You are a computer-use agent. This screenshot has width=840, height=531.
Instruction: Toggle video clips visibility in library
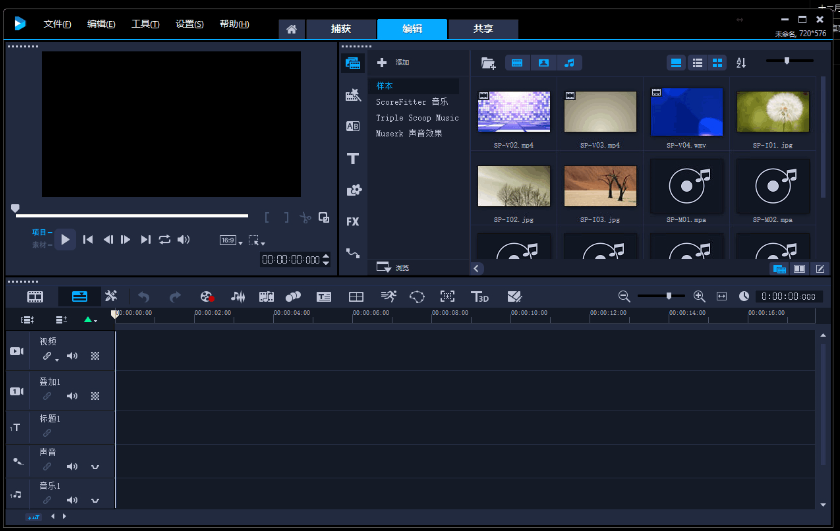point(517,63)
